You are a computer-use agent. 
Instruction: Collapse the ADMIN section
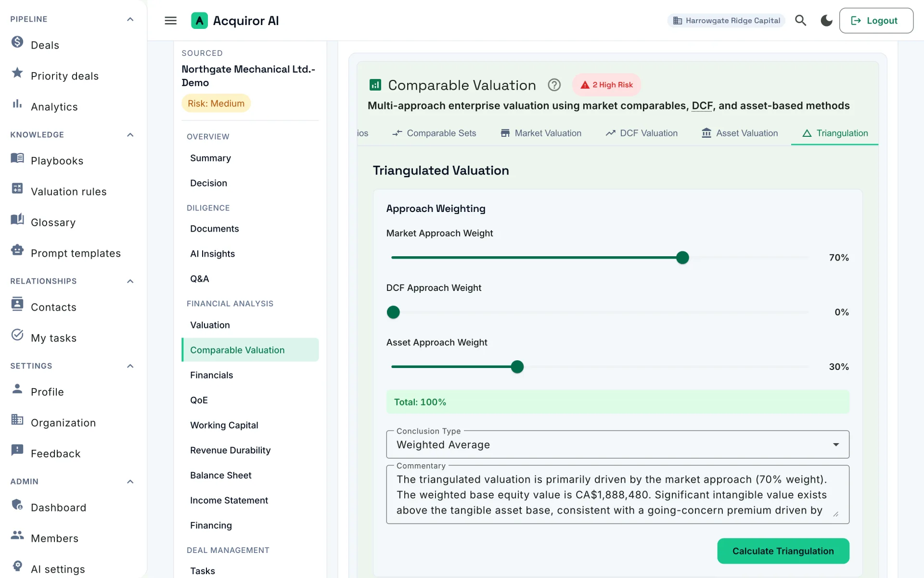point(130,482)
